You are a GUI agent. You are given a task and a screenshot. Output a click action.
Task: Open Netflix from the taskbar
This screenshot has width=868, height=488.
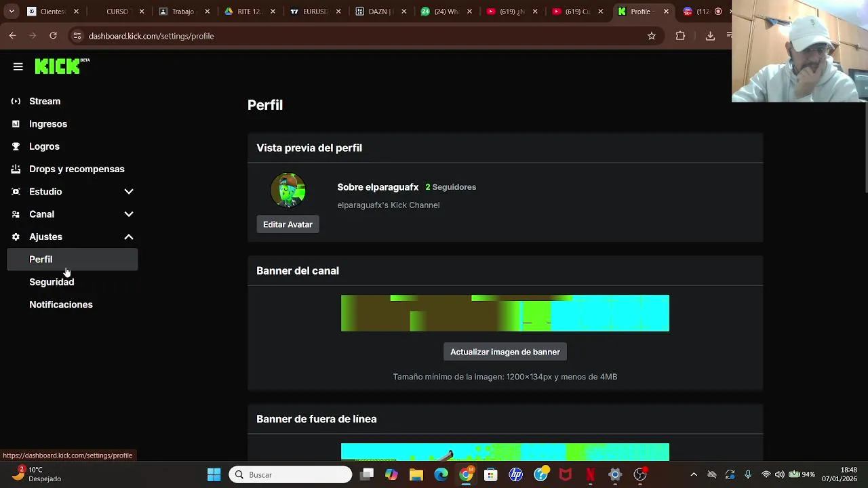pyautogui.click(x=591, y=474)
